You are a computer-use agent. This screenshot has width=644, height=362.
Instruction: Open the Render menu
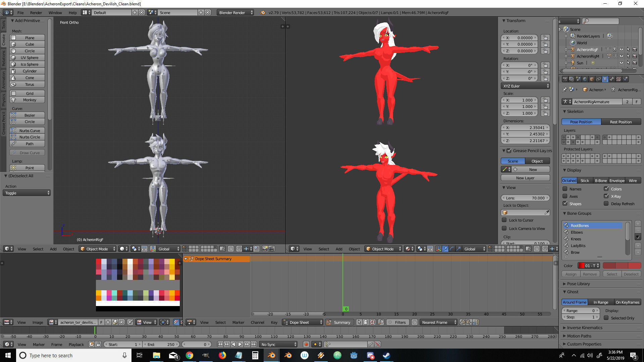pyautogui.click(x=36, y=12)
